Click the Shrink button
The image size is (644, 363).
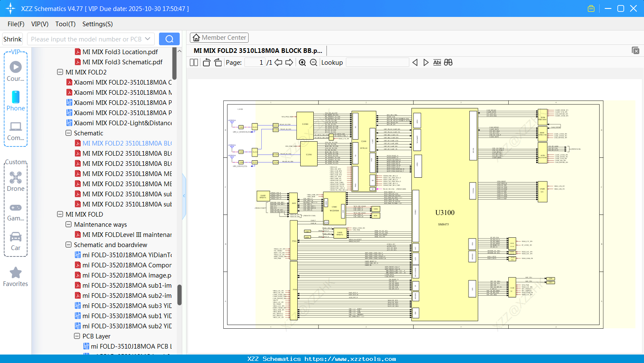coord(12,39)
